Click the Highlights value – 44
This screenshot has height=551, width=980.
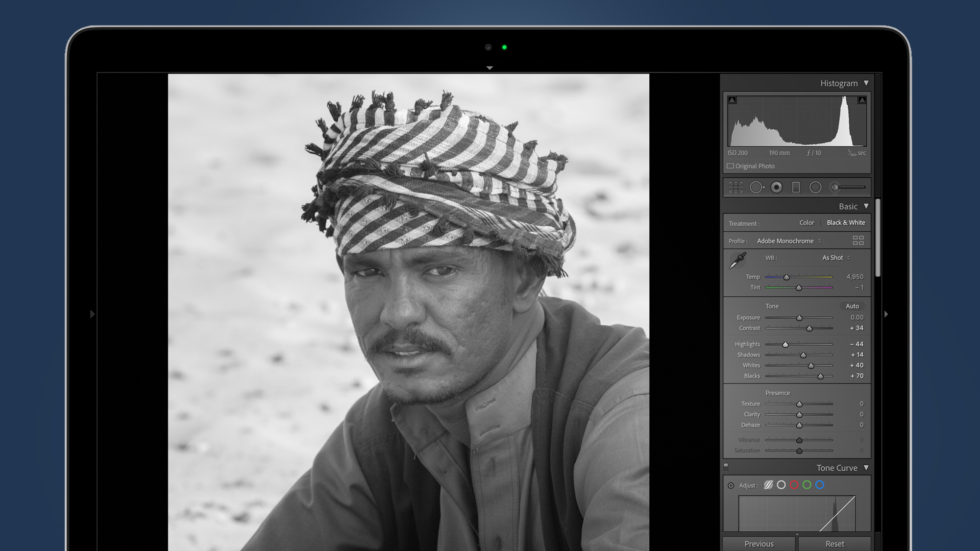point(857,344)
